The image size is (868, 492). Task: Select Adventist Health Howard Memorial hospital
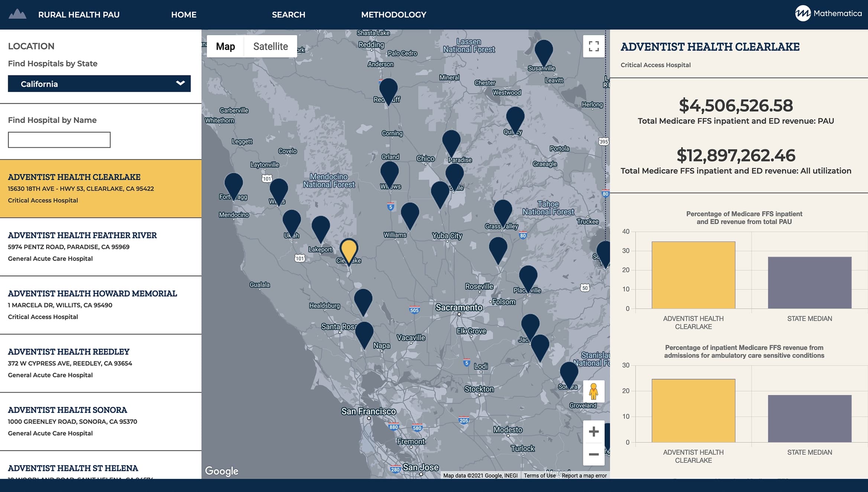tap(101, 305)
